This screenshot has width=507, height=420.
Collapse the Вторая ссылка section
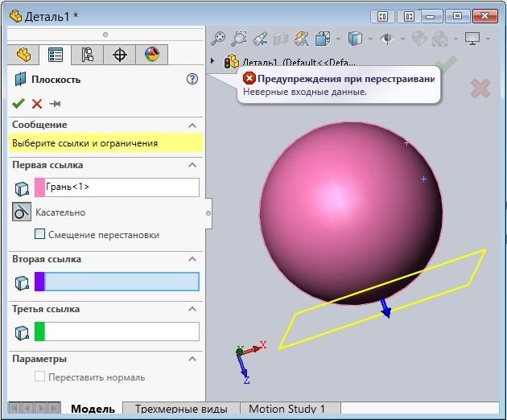pos(192,259)
